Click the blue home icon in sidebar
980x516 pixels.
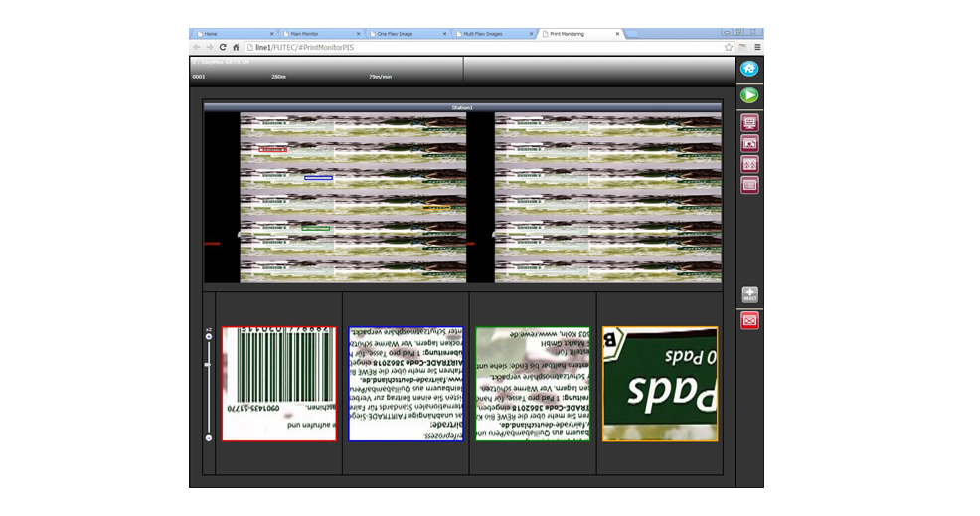(749, 69)
